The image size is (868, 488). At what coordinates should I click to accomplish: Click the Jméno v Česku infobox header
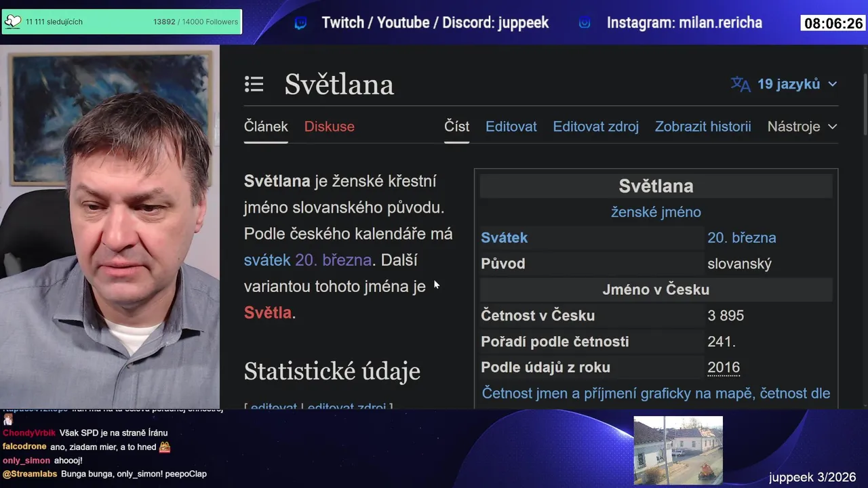656,289
